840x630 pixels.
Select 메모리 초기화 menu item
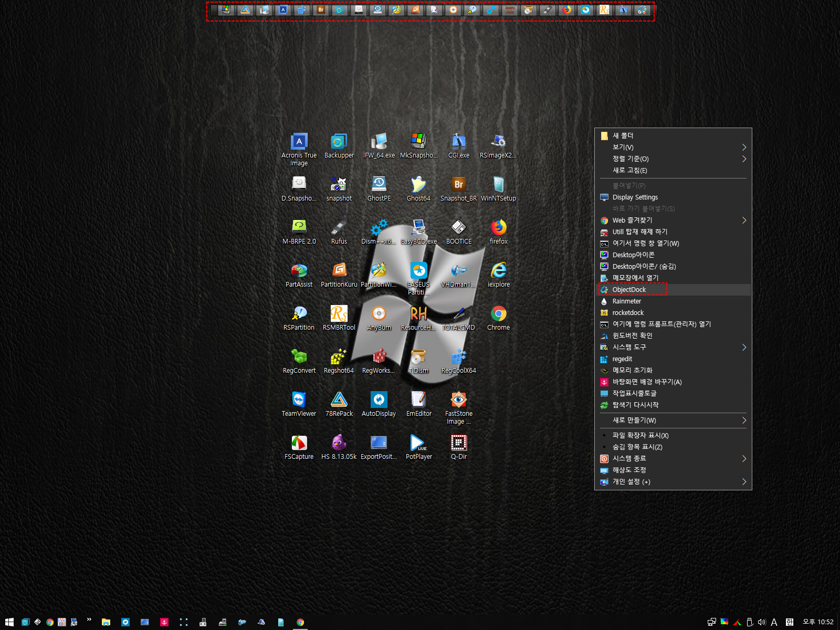tap(673, 370)
